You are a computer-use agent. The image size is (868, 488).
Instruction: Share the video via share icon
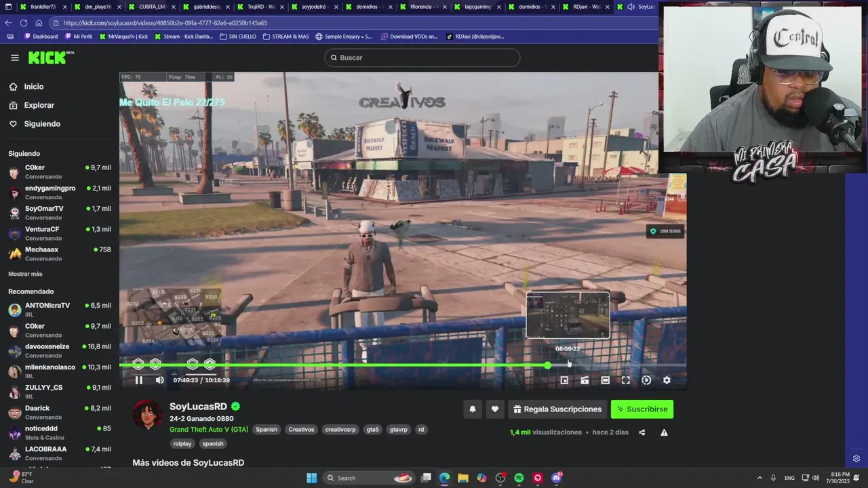(642, 432)
